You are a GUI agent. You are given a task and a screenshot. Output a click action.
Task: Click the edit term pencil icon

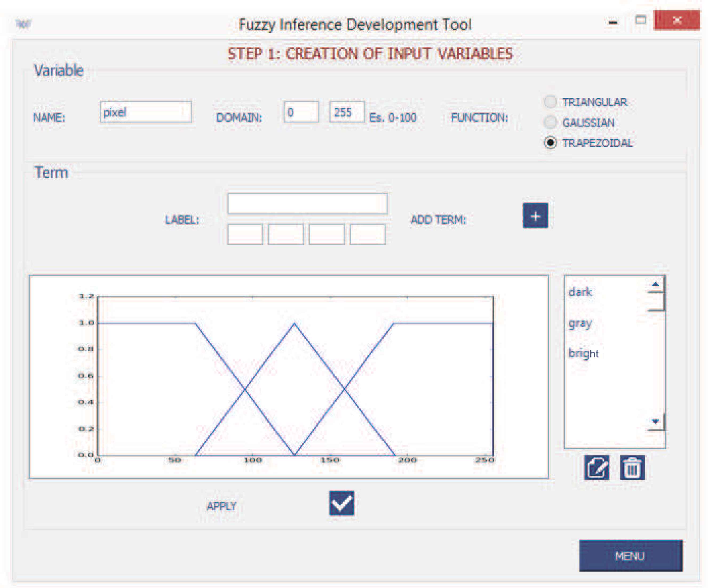[596, 467]
